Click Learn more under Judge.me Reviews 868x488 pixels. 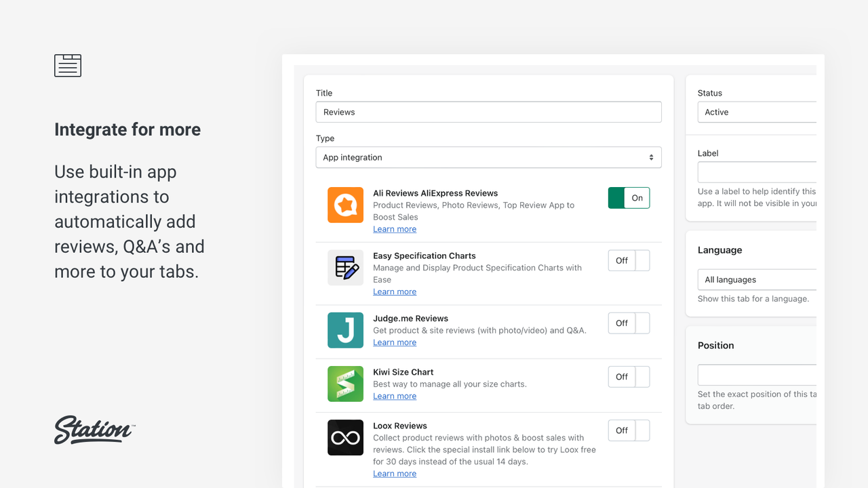[x=394, y=342]
